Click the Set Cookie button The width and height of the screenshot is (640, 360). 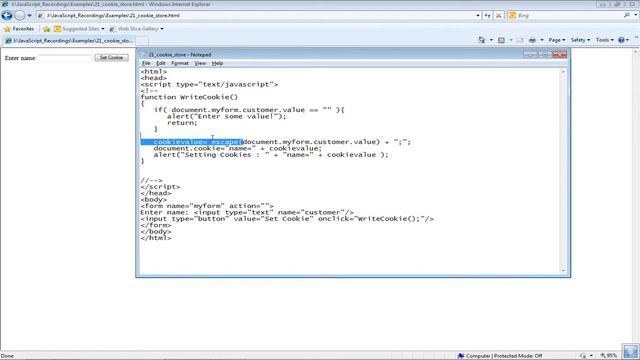tap(111, 58)
